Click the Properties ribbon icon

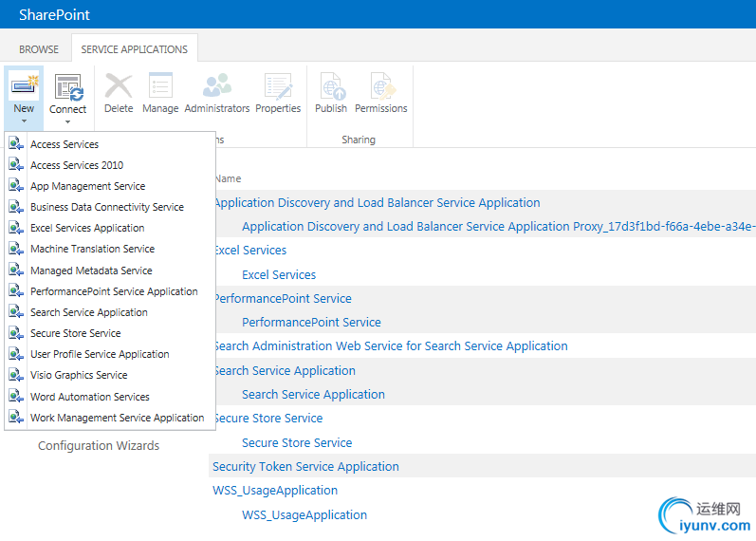click(x=278, y=86)
